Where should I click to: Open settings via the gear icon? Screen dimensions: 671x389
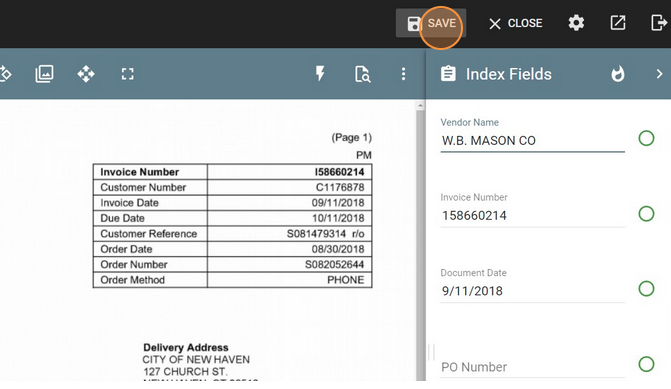coord(576,23)
